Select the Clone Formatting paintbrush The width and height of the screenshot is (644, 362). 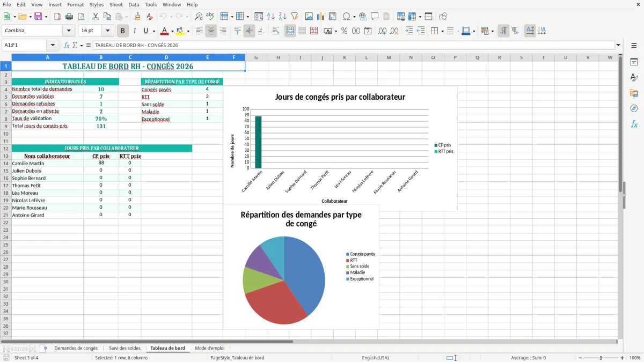[138, 17]
